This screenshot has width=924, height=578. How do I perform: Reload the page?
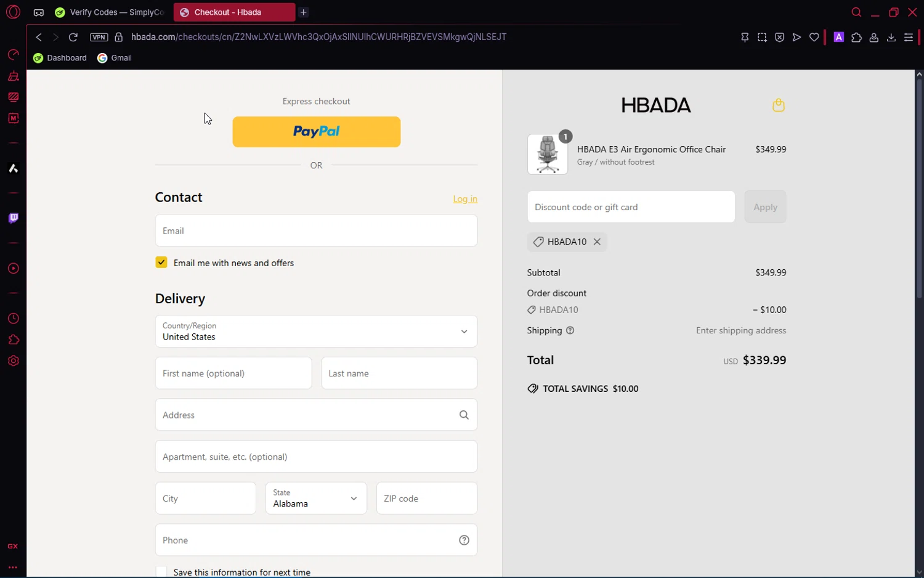(73, 37)
